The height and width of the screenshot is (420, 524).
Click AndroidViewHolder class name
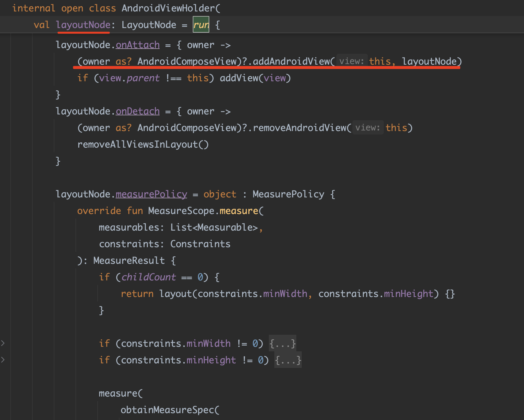168,8
